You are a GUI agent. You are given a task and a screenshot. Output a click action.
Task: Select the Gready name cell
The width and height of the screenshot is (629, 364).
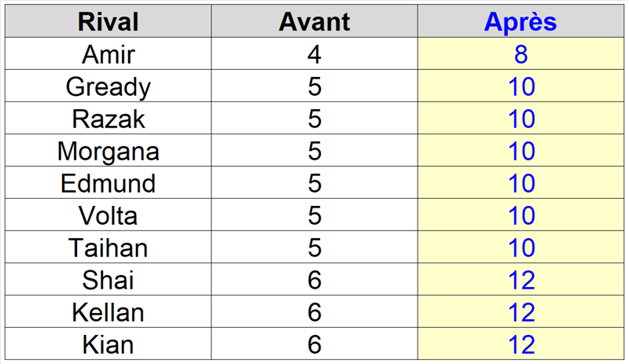pyautogui.click(x=109, y=87)
